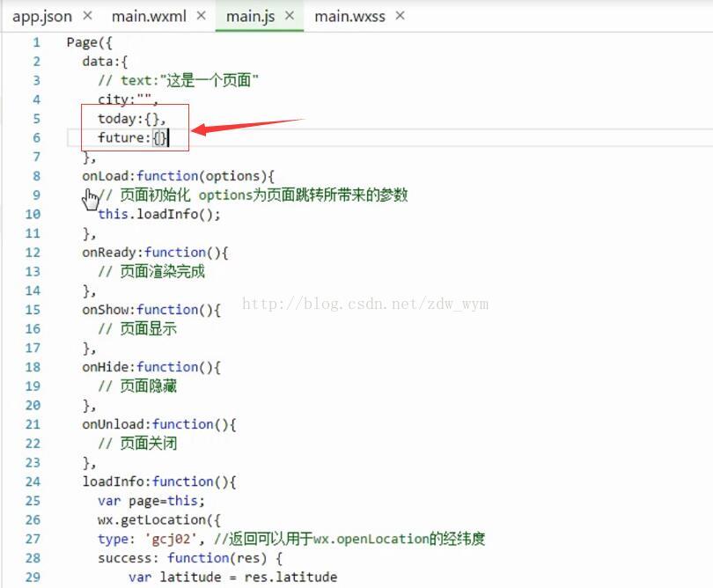Click line number 21 in the gutter
This screenshot has width=713, height=588.
[x=33, y=424]
